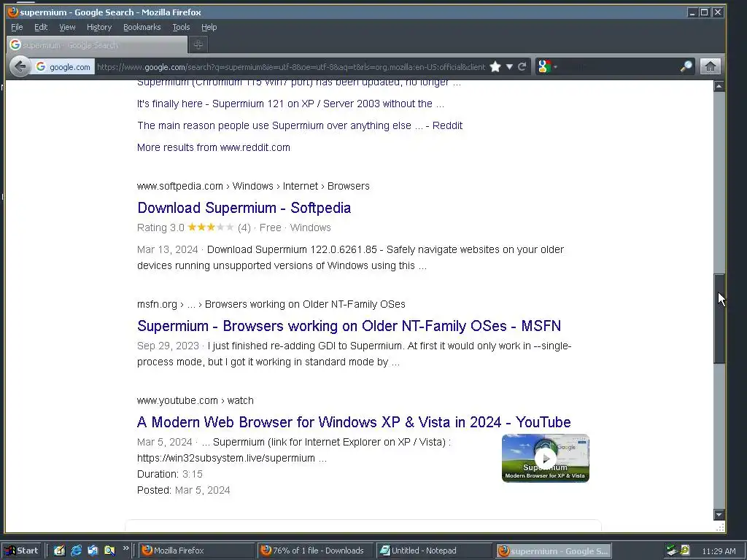Open 'Download Supermium - Softpedia' result
The width and height of the screenshot is (747, 560).
(244, 208)
